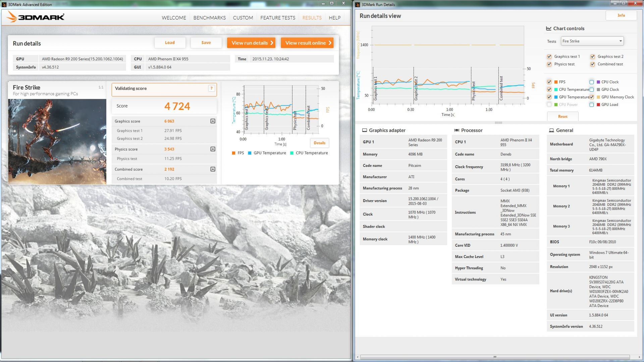Click the Graphics adapter monitor icon
The height and width of the screenshot is (362, 644).
coord(365,130)
